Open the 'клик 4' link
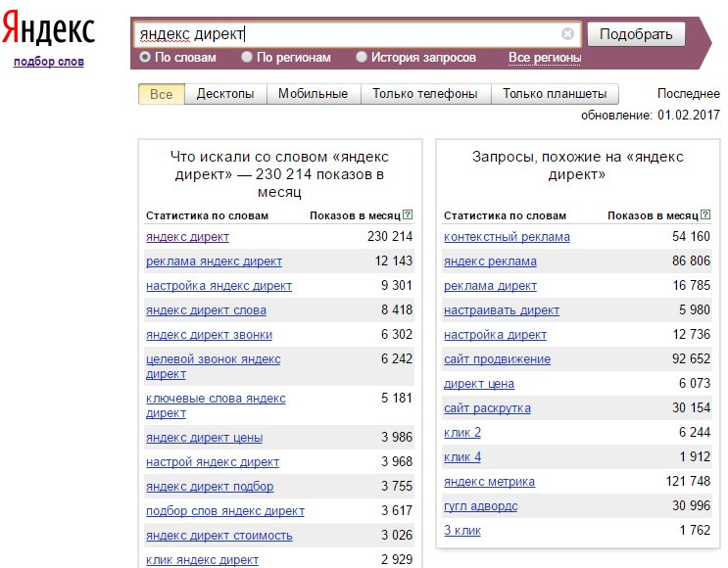The height and width of the screenshot is (568, 728). click(x=461, y=457)
